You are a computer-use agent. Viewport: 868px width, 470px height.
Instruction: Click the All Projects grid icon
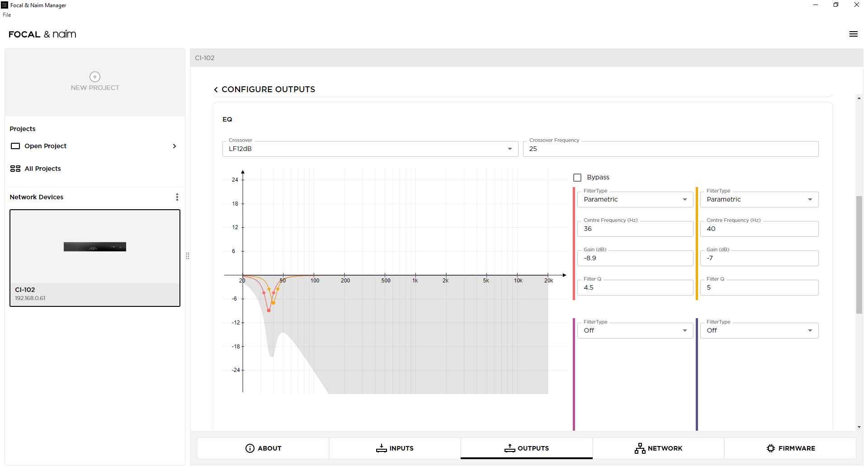[15, 169]
